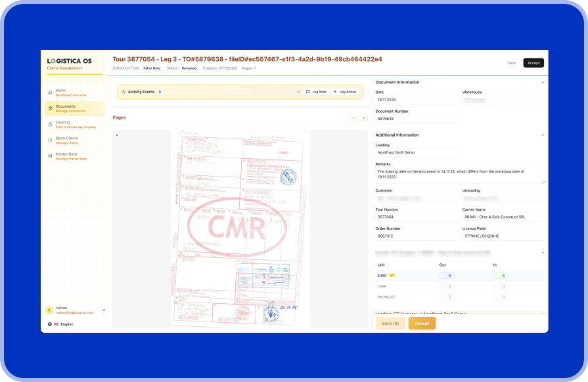Collapse the Additional Information section
Image resolution: width=588 pixels, height=382 pixels.
pyautogui.click(x=543, y=135)
